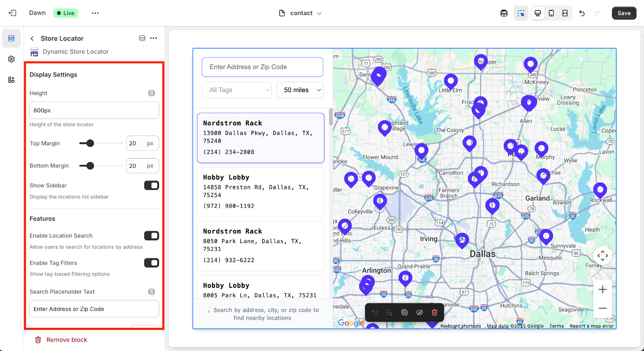Select Nordstrom Rack 13900 Dallas Pkwy card
644x351 pixels.
click(261, 138)
